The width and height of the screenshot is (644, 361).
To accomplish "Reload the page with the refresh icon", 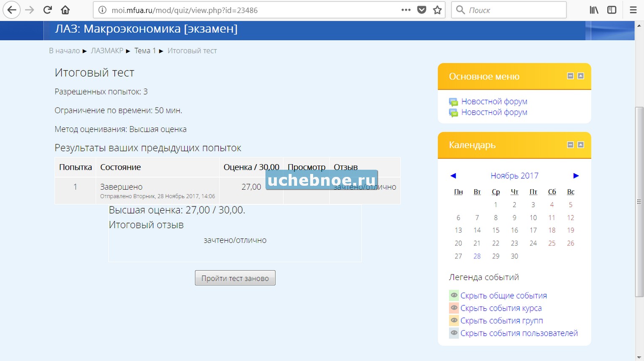I will [x=48, y=10].
